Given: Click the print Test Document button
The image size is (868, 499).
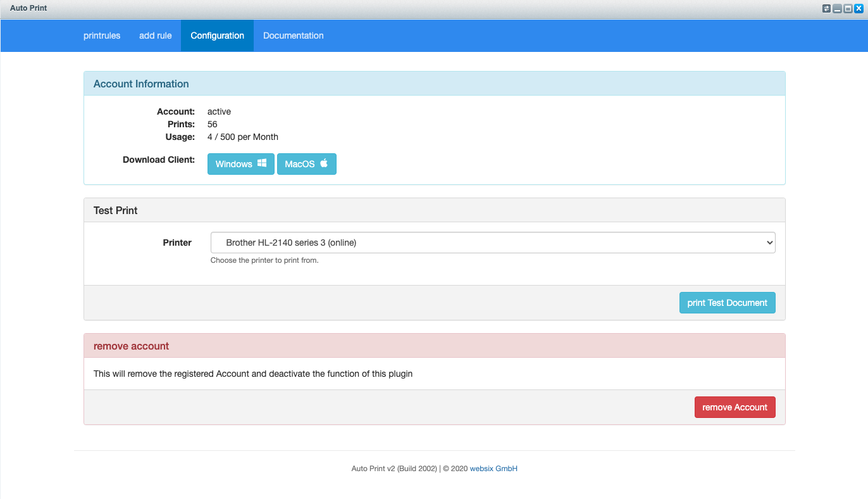Looking at the screenshot, I should pos(727,303).
